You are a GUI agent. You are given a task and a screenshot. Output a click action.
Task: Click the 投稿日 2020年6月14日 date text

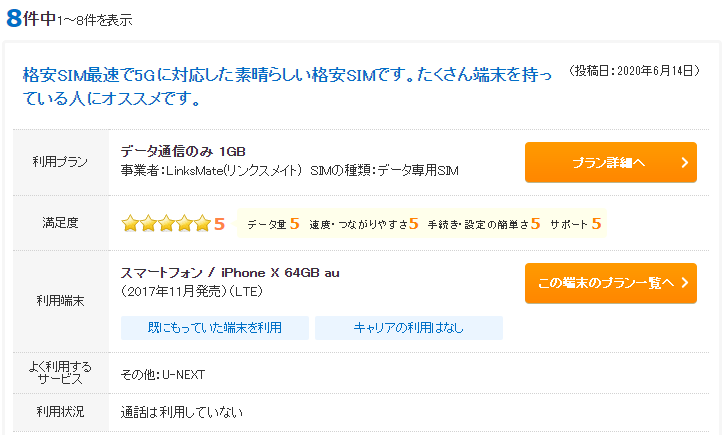tap(634, 71)
